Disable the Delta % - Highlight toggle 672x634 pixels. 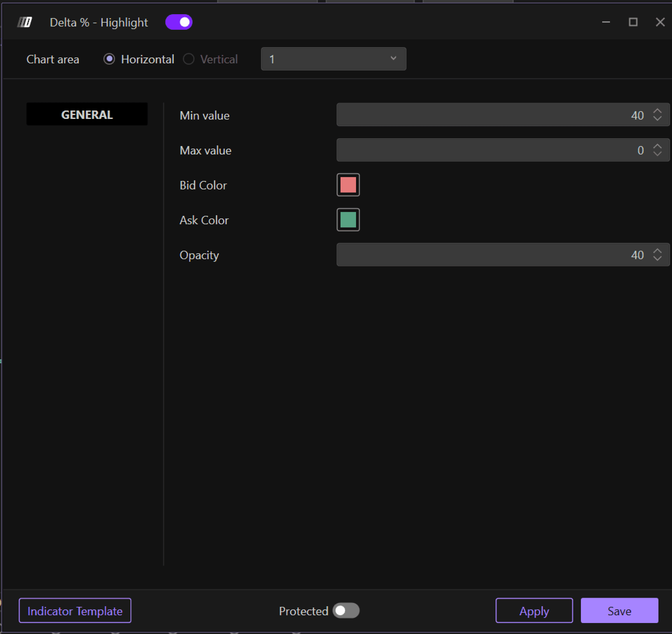[179, 22]
